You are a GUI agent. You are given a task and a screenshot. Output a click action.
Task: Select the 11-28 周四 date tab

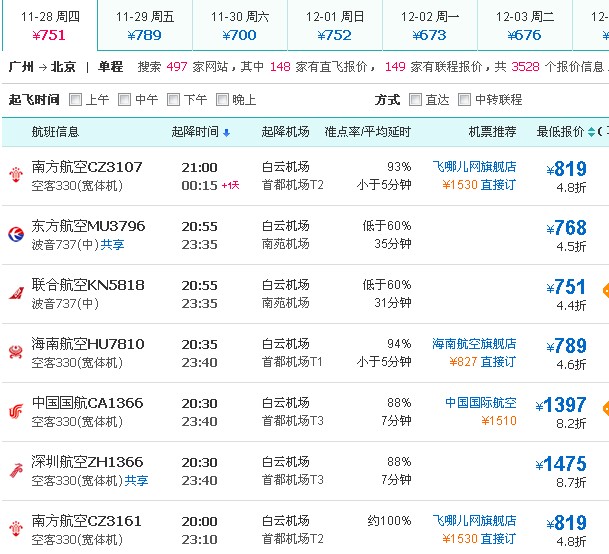50,25
